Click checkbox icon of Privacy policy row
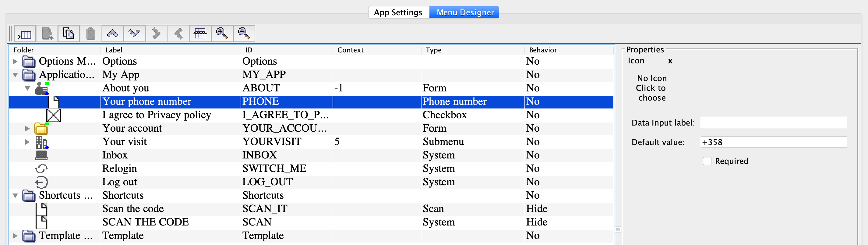The width and height of the screenshot is (868, 245). pyautogui.click(x=53, y=115)
